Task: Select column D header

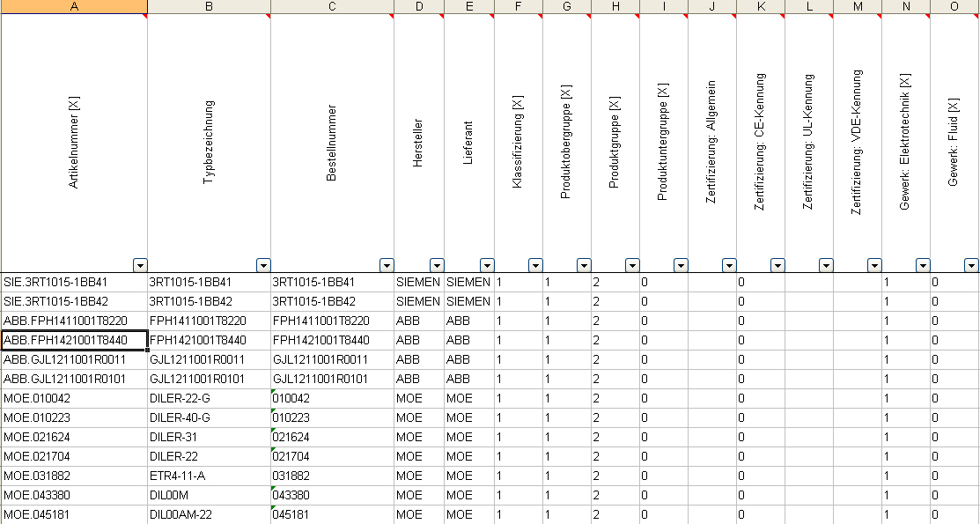Action: (x=419, y=6)
